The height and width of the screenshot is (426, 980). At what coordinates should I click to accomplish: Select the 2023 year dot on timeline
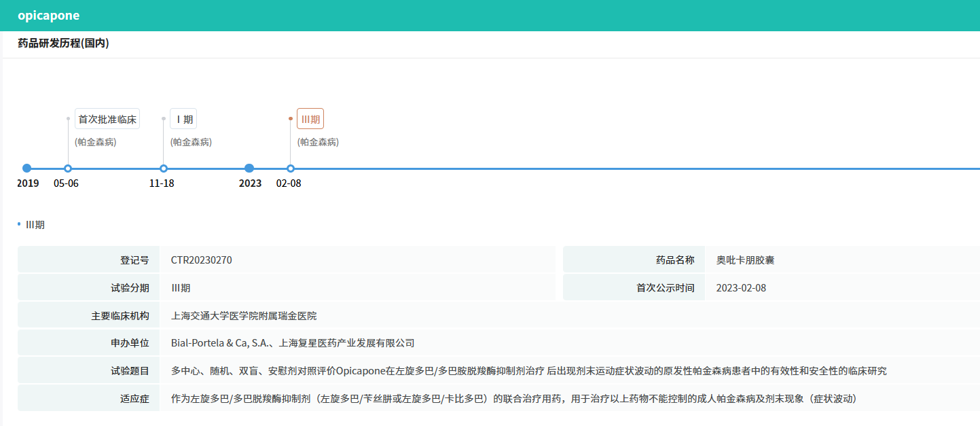249,168
